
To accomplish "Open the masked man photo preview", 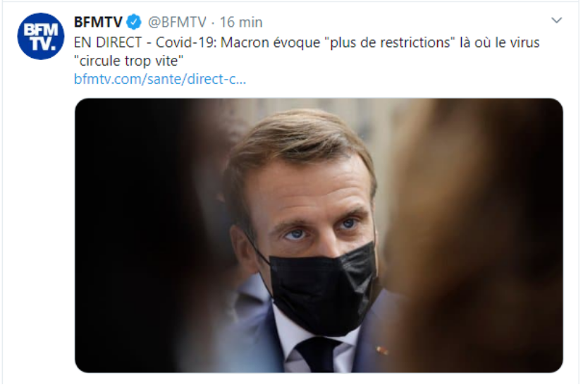I will coord(319,235).
